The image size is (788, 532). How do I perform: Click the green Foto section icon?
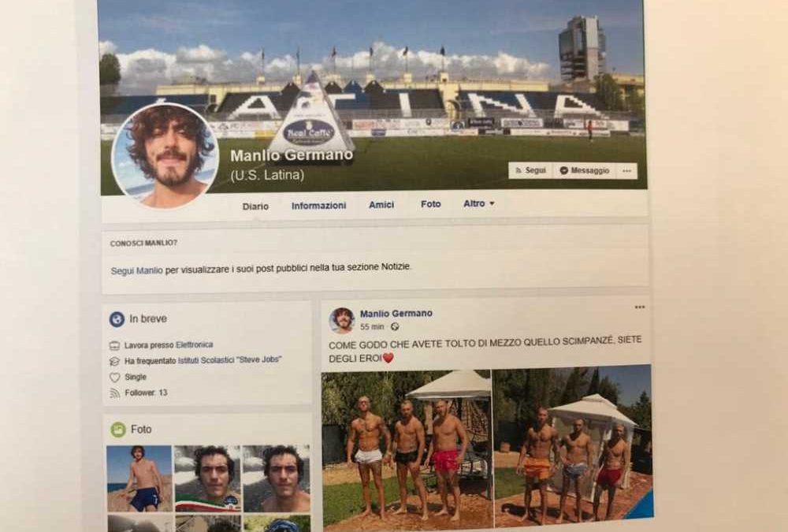[x=118, y=430]
